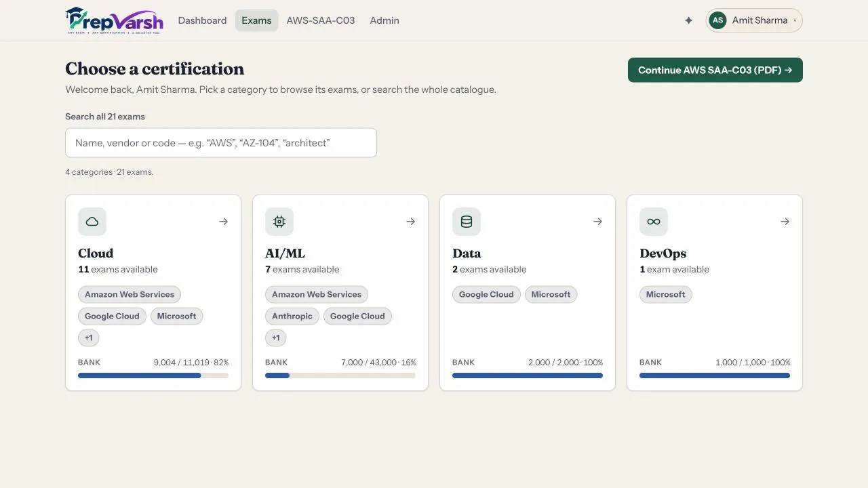
Task: Open the AWS-SAA-C03 nav item
Action: coord(321,20)
